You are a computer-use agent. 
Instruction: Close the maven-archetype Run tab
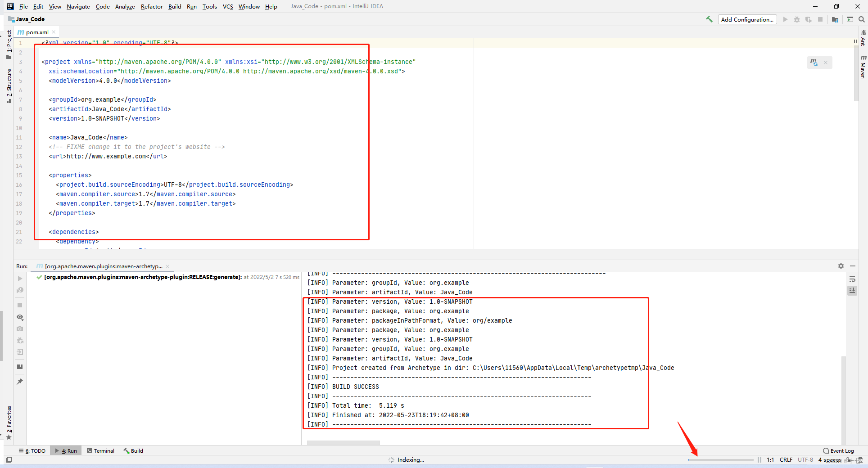pos(167,266)
